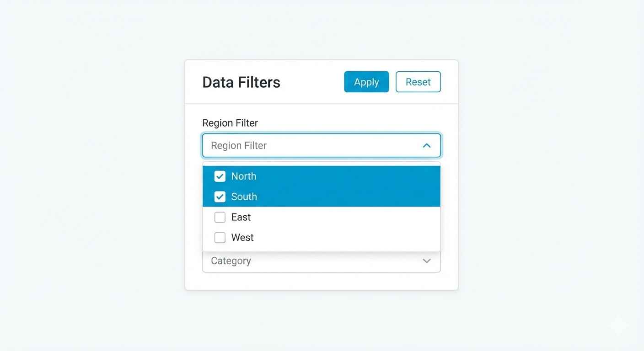644x351 pixels.
Task: Click the Apply button
Action: (366, 82)
